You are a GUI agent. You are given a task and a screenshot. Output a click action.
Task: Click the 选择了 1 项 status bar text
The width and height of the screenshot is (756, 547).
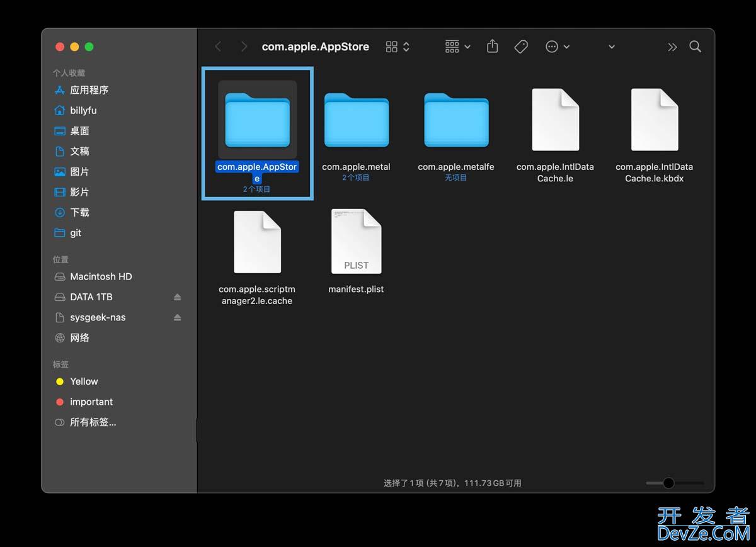(452, 483)
